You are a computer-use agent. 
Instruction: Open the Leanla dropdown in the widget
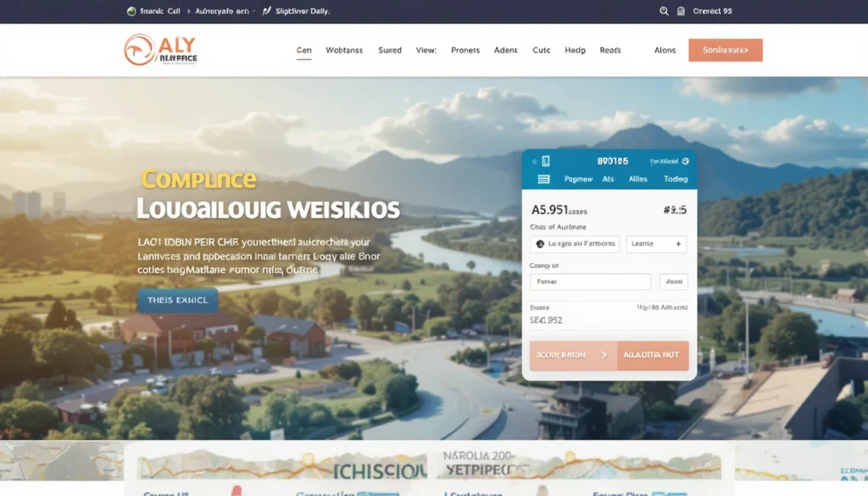tap(657, 244)
